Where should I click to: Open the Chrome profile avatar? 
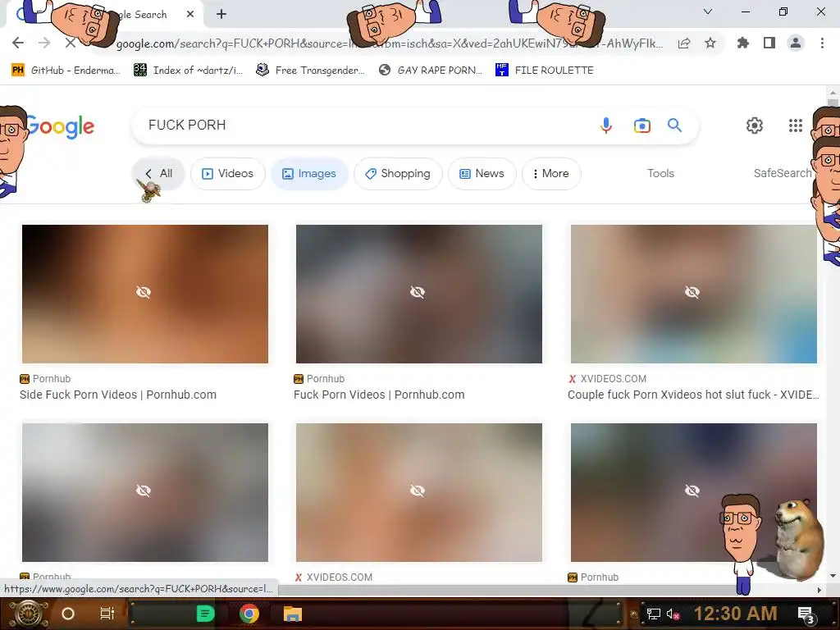[796, 43]
